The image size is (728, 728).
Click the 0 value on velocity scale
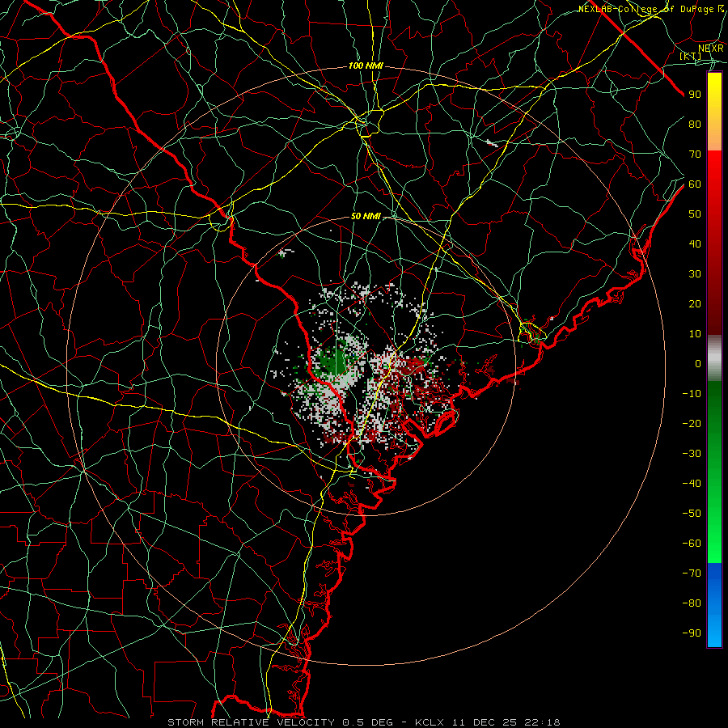tap(698, 363)
